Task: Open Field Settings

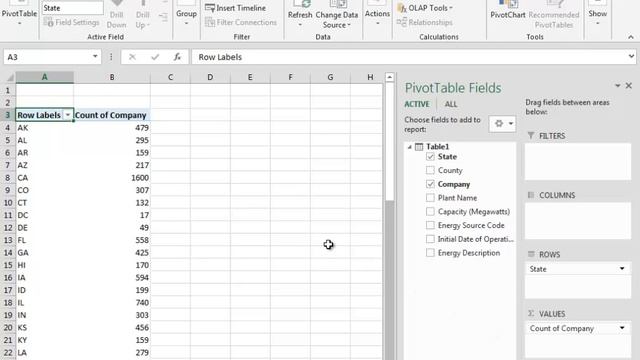Action: click(71, 22)
